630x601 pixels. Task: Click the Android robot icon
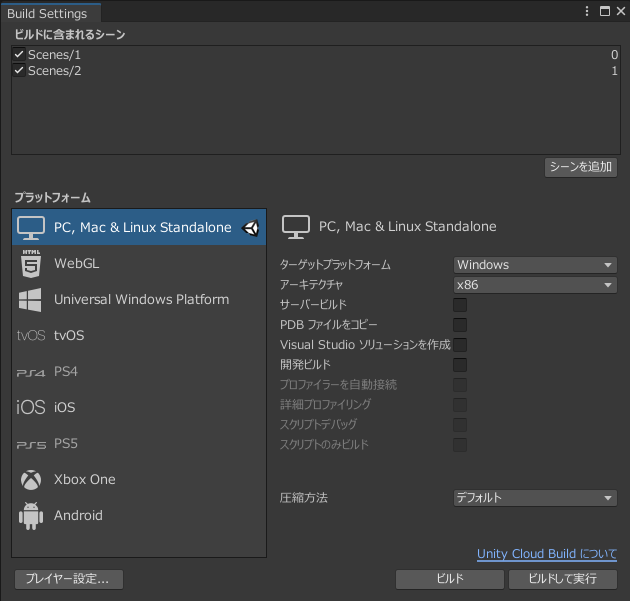tap(31, 516)
